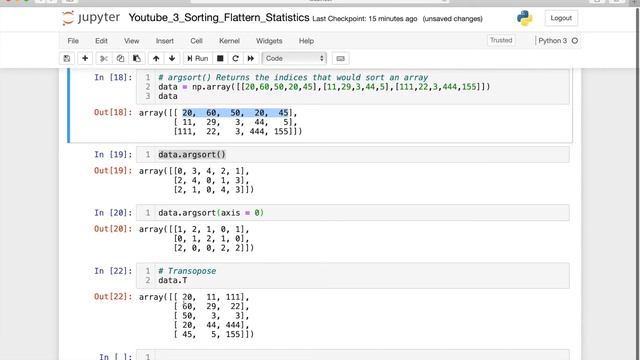Move selected cell down arrow
This screenshot has height=360, width=640.
(172, 58)
